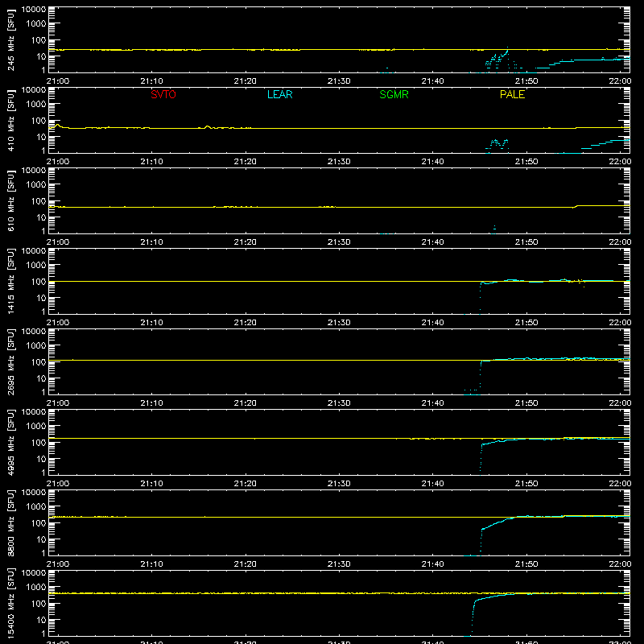The image size is (644, 644).
Task: Click the 100 y-axis label of 610 MHz plot
Action: click(39, 201)
